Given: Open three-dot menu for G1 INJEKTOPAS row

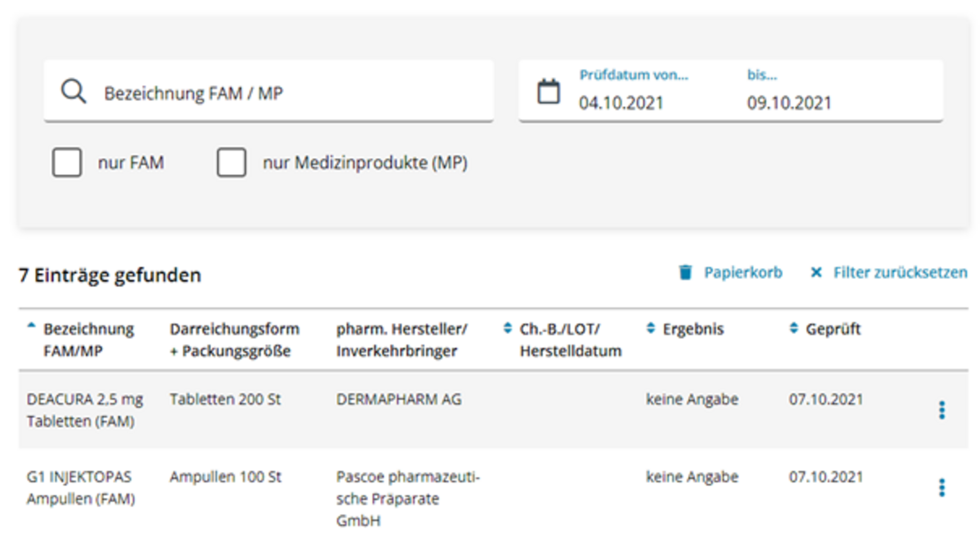Looking at the screenshot, I should pyautogui.click(x=941, y=488).
